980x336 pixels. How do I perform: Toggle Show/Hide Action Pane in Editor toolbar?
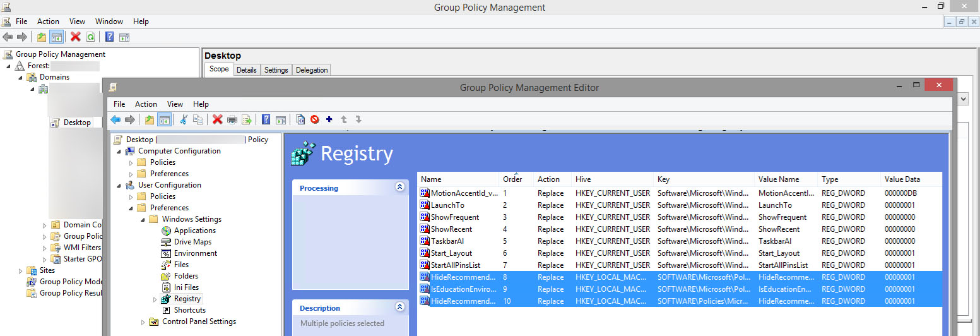tap(281, 119)
